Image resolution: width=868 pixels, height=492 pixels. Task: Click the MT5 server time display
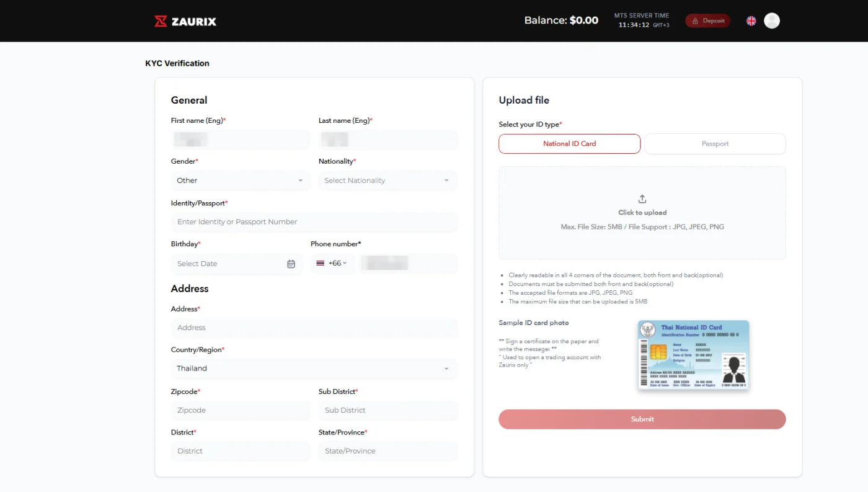[642, 20]
